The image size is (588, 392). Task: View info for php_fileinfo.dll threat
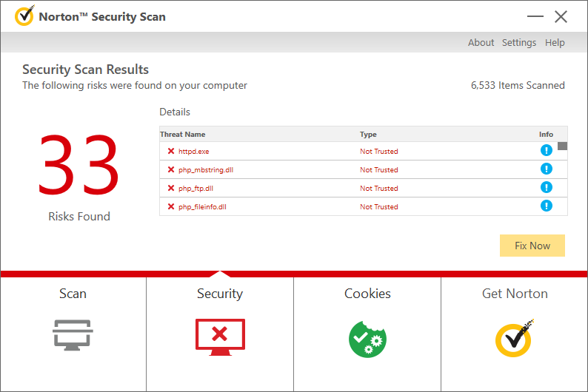click(547, 206)
